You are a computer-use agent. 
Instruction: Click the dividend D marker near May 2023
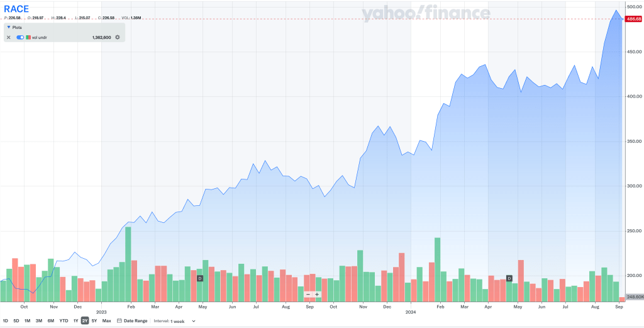pyautogui.click(x=200, y=278)
